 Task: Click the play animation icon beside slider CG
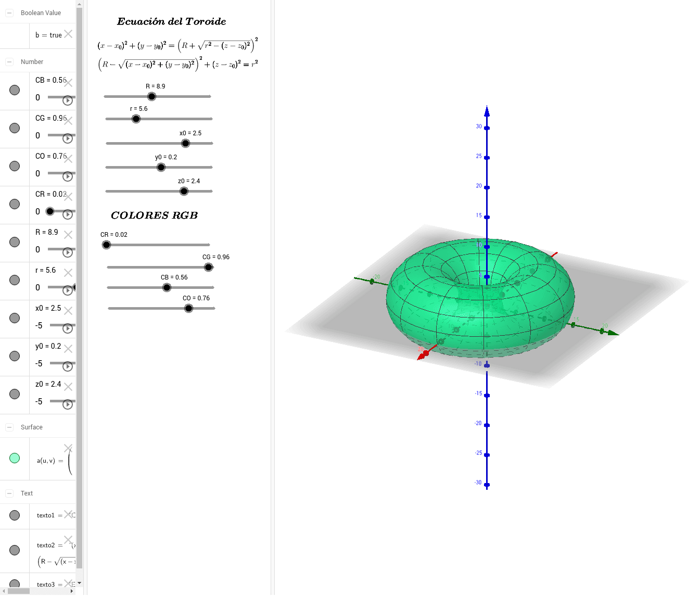tap(67, 138)
